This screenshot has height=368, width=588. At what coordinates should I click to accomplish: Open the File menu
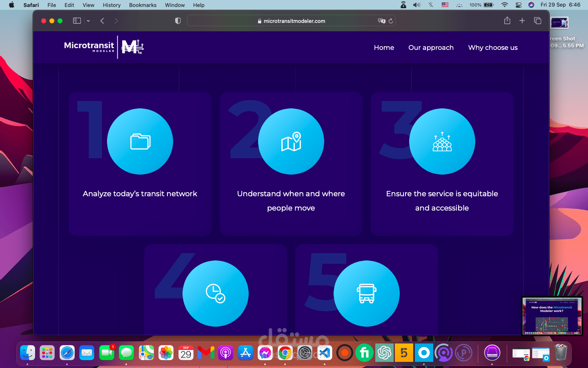[x=52, y=5]
